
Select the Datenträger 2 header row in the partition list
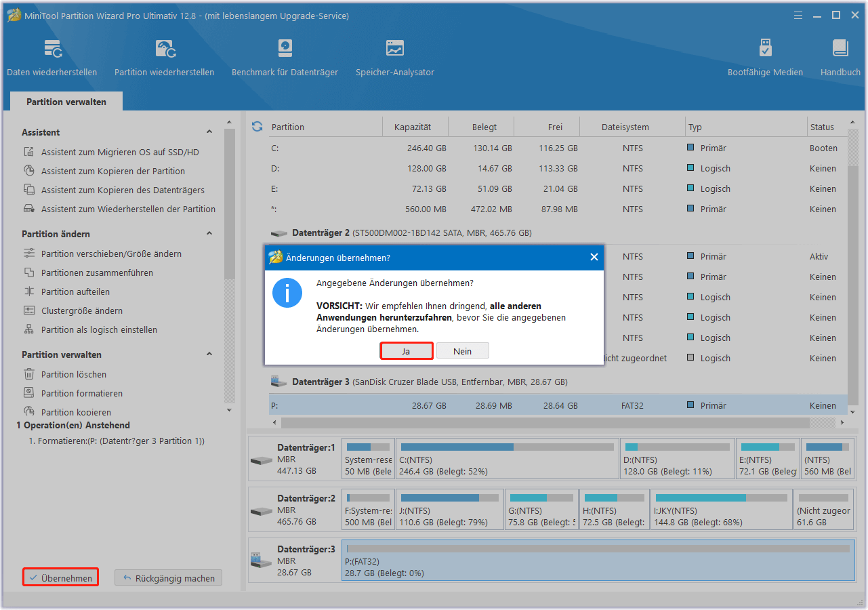558,232
